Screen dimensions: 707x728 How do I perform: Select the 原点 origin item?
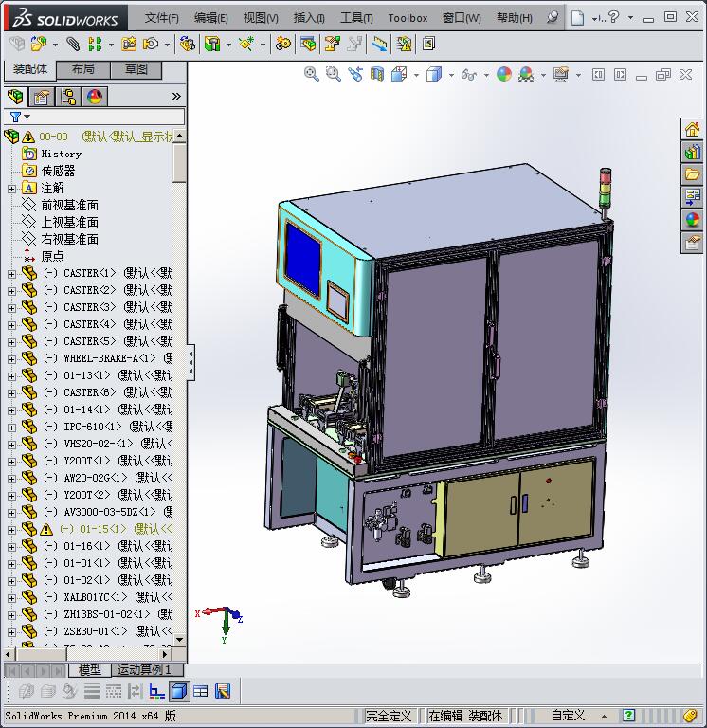coord(52,256)
